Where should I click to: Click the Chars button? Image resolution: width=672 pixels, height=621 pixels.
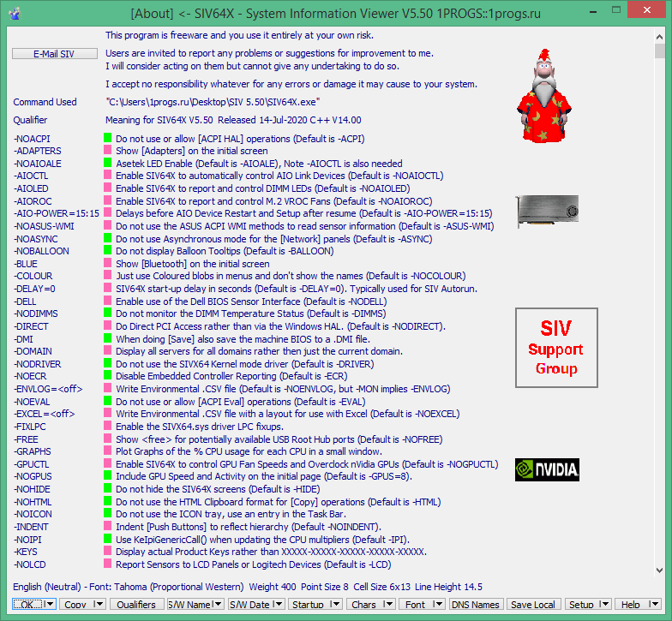tap(363, 605)
